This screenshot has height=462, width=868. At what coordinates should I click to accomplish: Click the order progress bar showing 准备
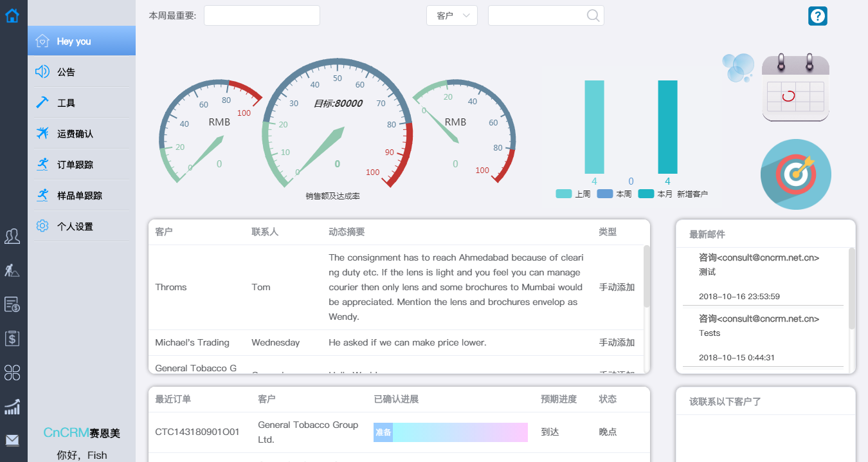coord(450,432)
